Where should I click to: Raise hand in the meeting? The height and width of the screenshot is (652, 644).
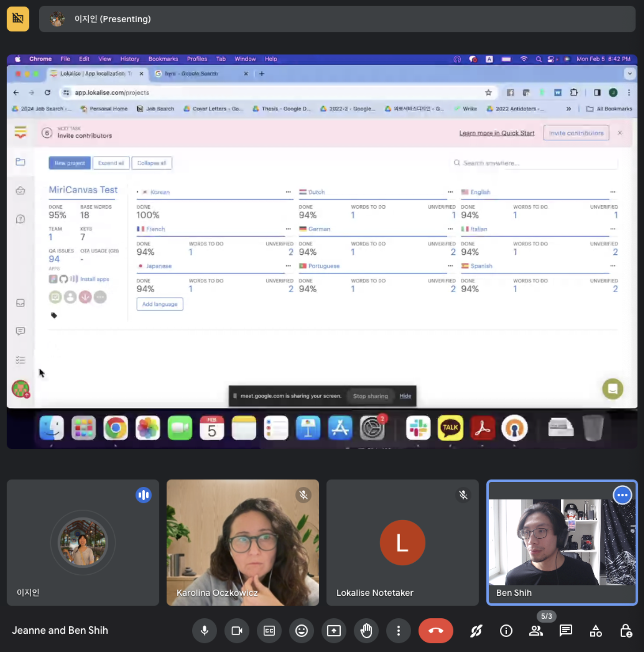point(366,631)
